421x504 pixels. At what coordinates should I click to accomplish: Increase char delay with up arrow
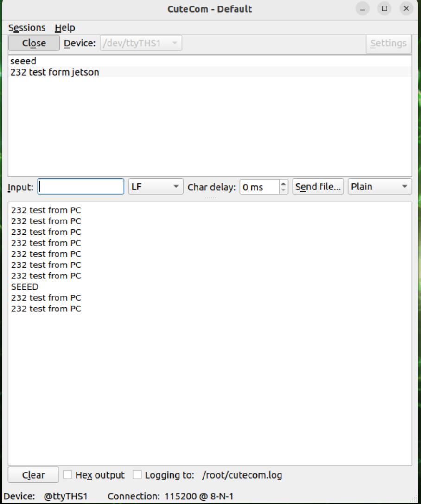coord(284,184)
